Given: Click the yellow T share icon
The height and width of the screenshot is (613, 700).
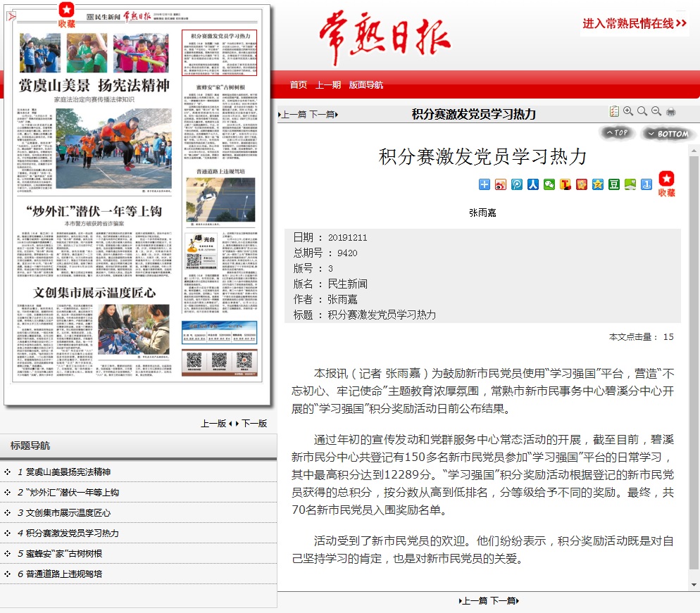Looking at the screenshot, I should coord(565,184).
